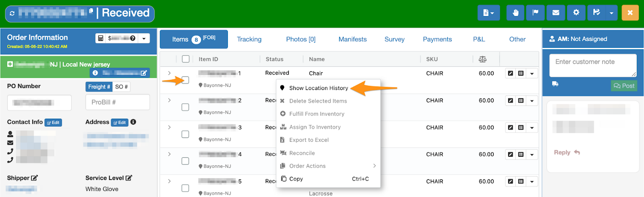Screen dimensions: 644x197
Task: Click the edit icon in item row 2
Action: tap(510, 101)
